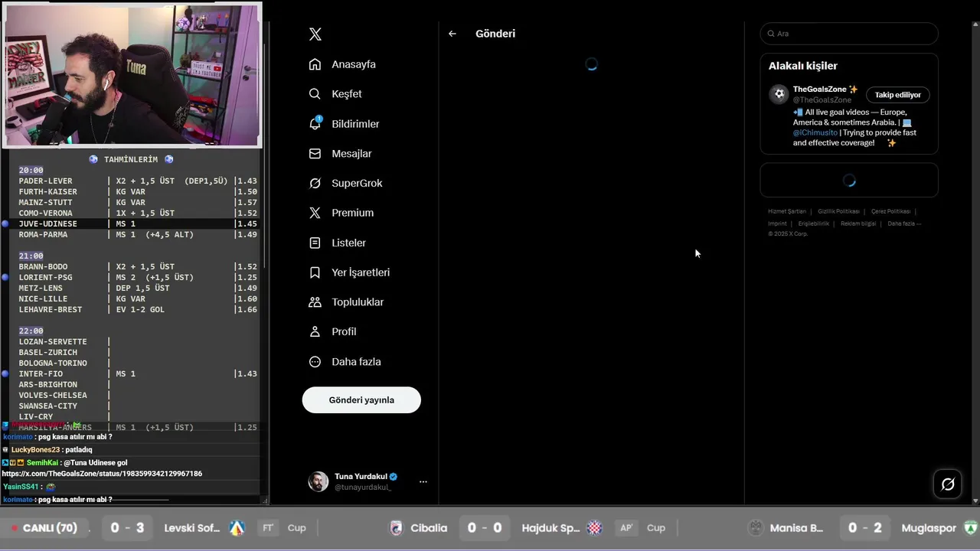The height and width of the screenshot is (551, 980).
Task: Click the X logo icon
Action: (315, 34)
